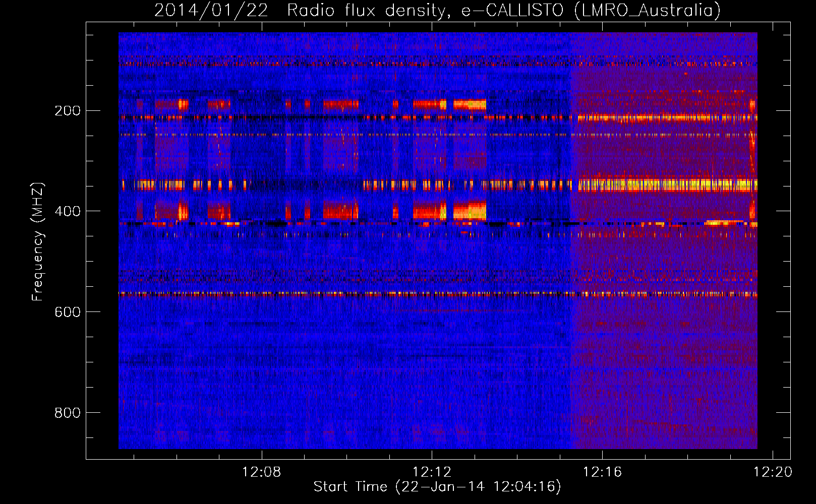Click the 12:20 time tick label
Viewport: 816px width, 504px height.
click(x=773, y=472)
